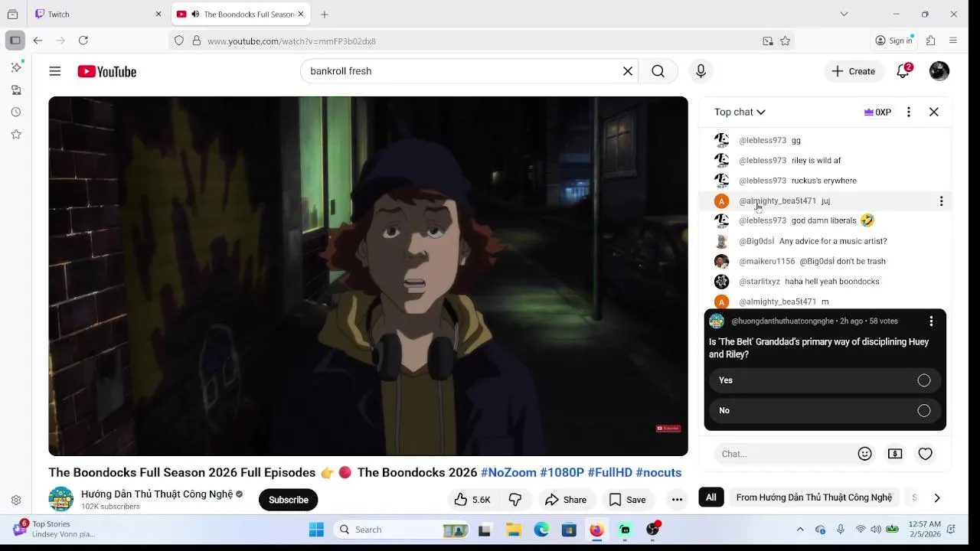This screenshot has height=551, width=980.
Task: Open Microsoft Edge from taskbar
Action: 541,530
